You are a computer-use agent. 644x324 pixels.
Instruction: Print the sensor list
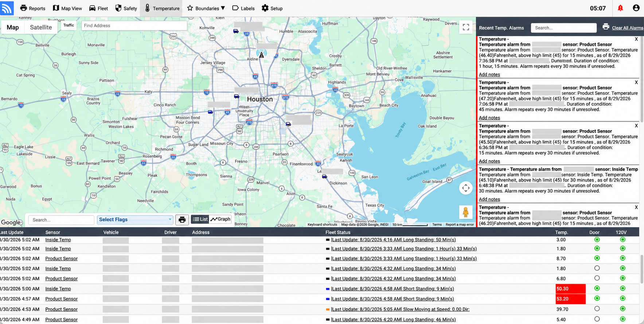tap(182, 220)
